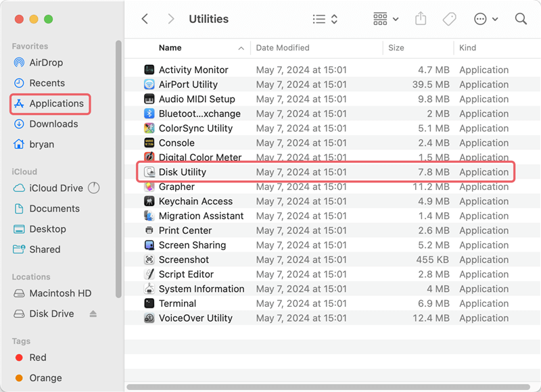Viewport: 541px width, 392px height.
Task: Select the Terminal application icon
Action: pos(150,303)
